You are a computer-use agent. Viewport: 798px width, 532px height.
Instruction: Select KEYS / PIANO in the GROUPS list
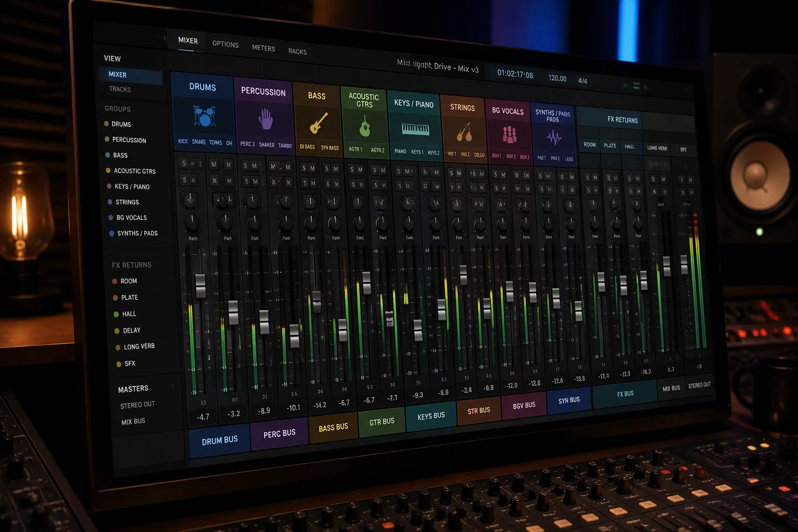(132, 187)
